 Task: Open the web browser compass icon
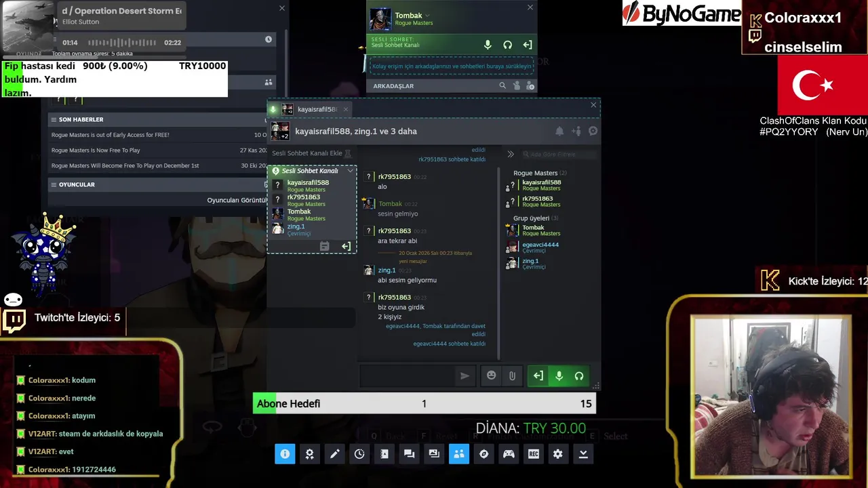(484, 454)
